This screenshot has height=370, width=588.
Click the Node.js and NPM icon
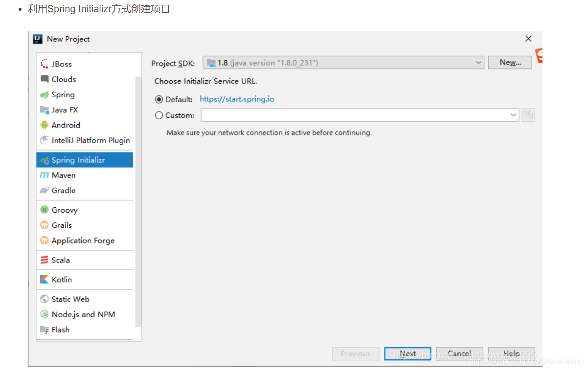(45, 314)
